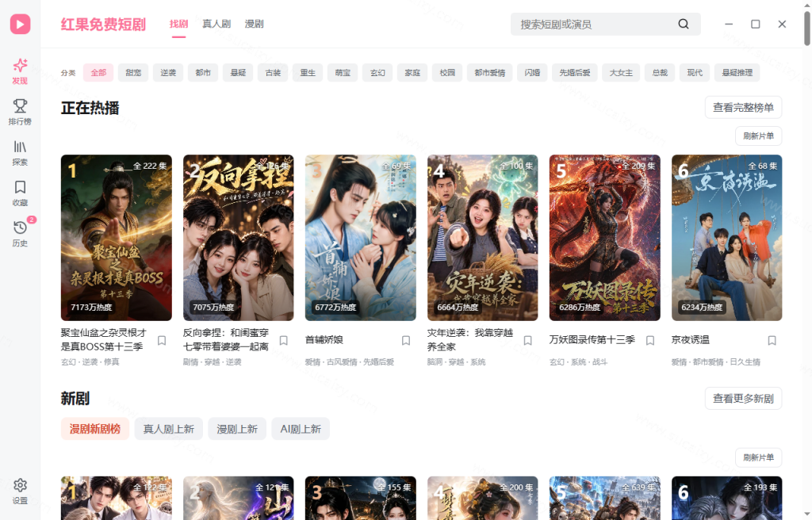The height and width of the screenshot is (520, 812).
Task: Filter by the 悬疑推理 category
Action: pyautogui.click(x=737, y=72)
